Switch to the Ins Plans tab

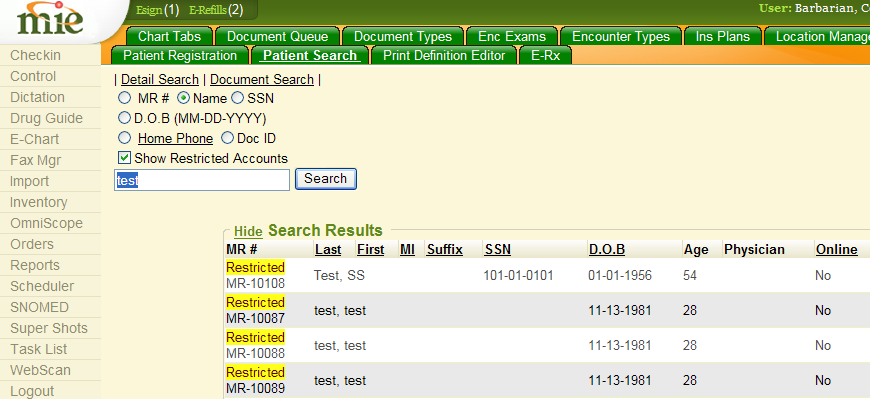click(x=723, y=37)
